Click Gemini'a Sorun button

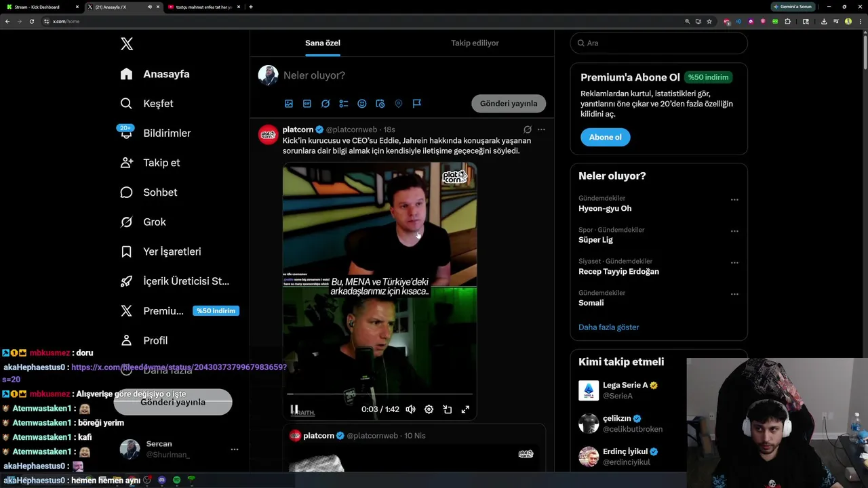pyautogui.click(x=793, y=7)
